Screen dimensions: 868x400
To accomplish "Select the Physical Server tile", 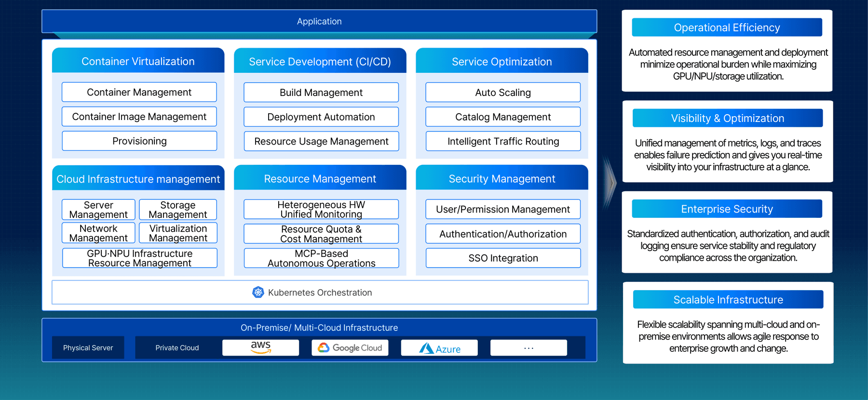I will pos(88,347).
